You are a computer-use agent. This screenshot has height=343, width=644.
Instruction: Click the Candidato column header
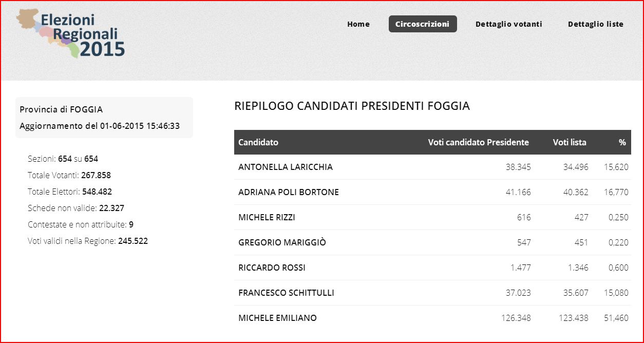click(x=258, y=142)
